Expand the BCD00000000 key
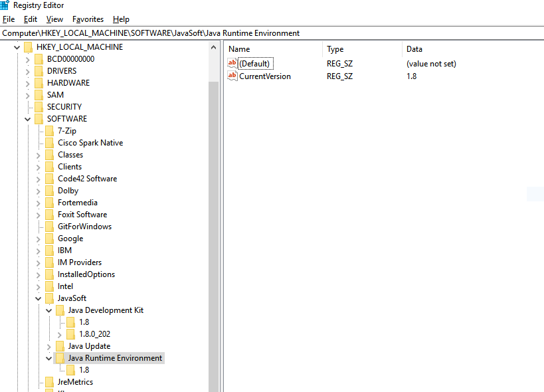544x392 pixels. pos(28,60)
